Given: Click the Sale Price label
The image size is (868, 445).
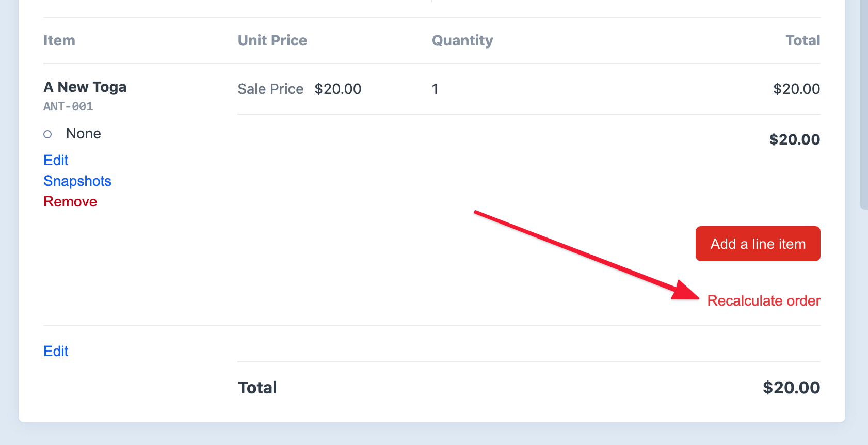Looking at the screenshot, I should (270, 89).
